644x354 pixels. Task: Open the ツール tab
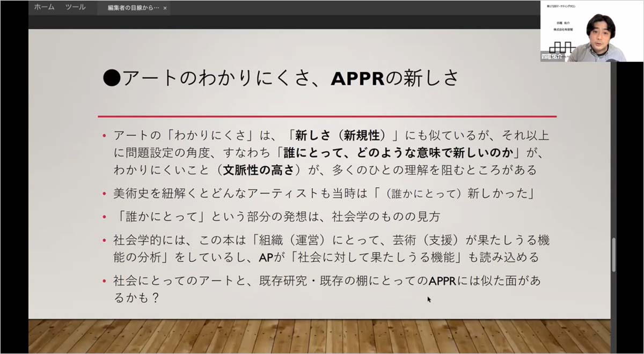point(76,8)
